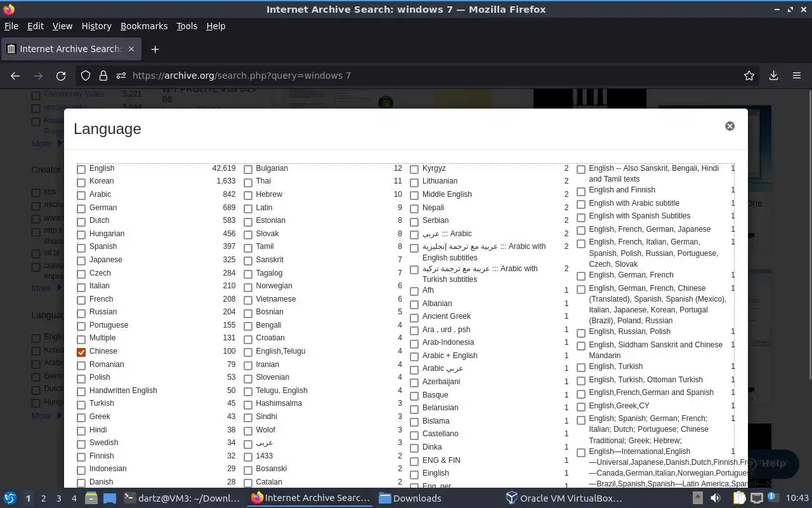Open the File menu
This screenshot has height=508, width=812.
[x=11, y=26]
